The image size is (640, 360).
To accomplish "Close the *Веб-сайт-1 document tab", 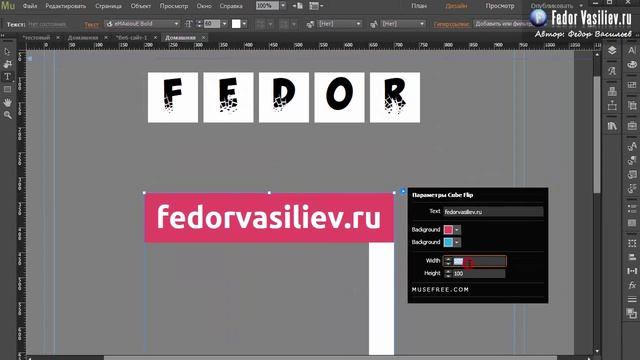I will (x=156, y=38).
